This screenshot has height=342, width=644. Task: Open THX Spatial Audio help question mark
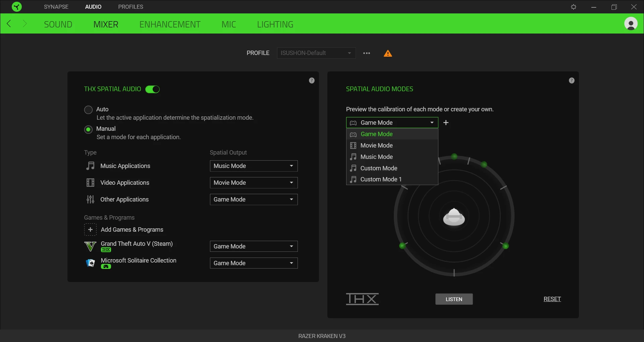[312, 80]
